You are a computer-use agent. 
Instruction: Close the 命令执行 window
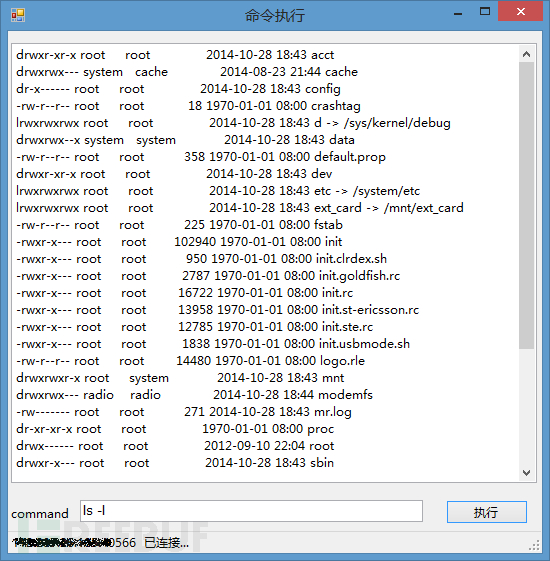[x=521, y=11]
